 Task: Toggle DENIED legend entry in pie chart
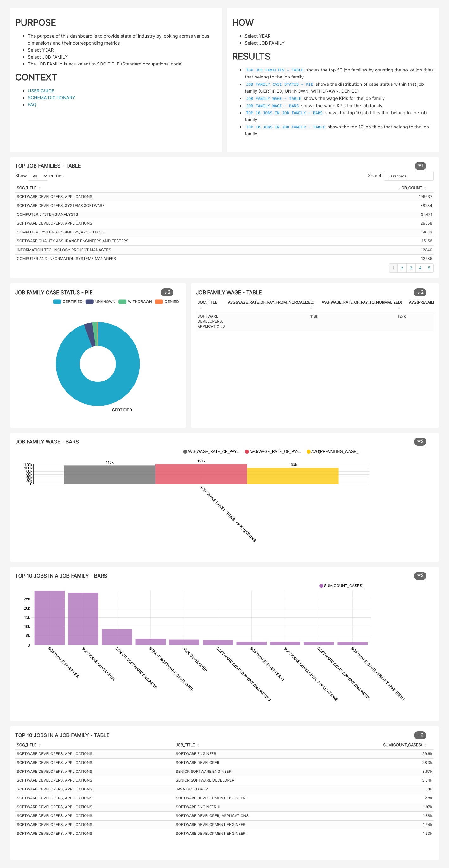coord(167,301)
